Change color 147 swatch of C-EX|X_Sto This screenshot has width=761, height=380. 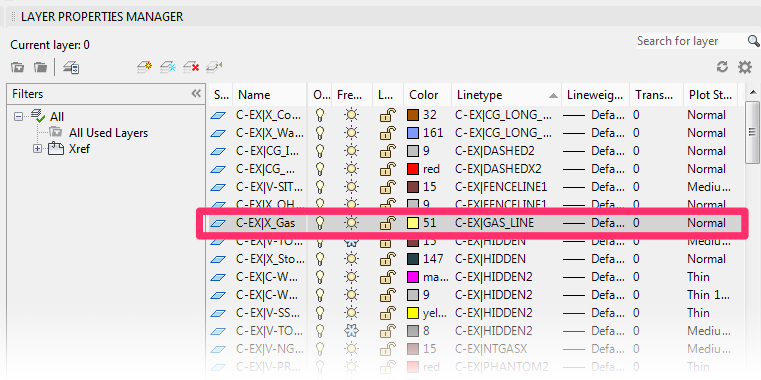click(x=413, y=259)
